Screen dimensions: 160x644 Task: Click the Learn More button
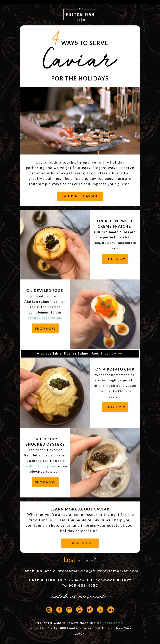(80, 543)
